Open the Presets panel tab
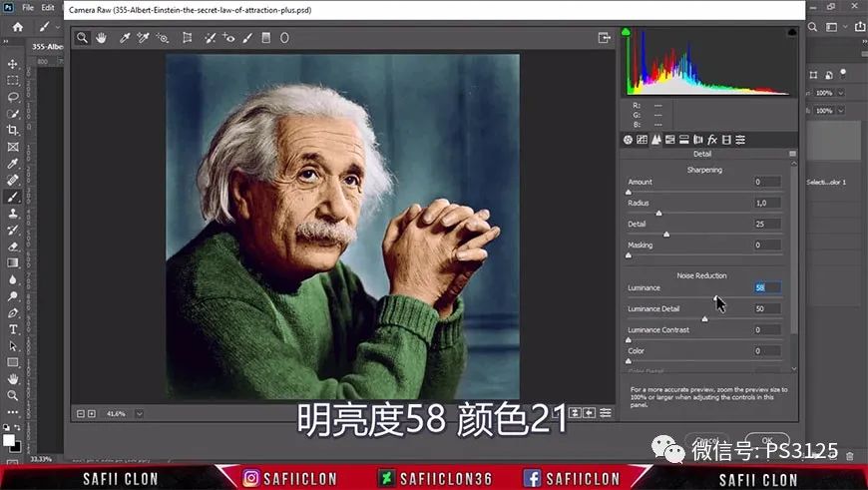Image resolution: width=868 pixels, height=490 pixels. pos(740,140)
